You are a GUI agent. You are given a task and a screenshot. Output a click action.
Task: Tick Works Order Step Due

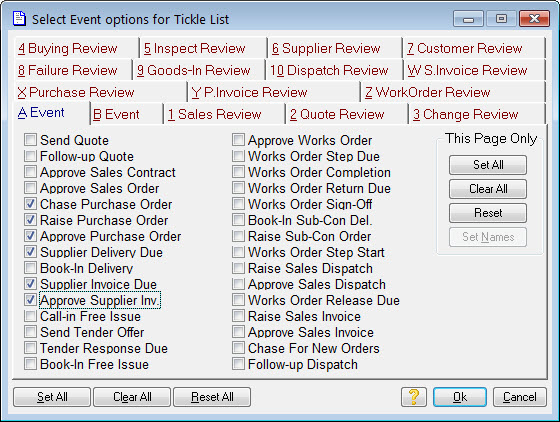(238, 156)
